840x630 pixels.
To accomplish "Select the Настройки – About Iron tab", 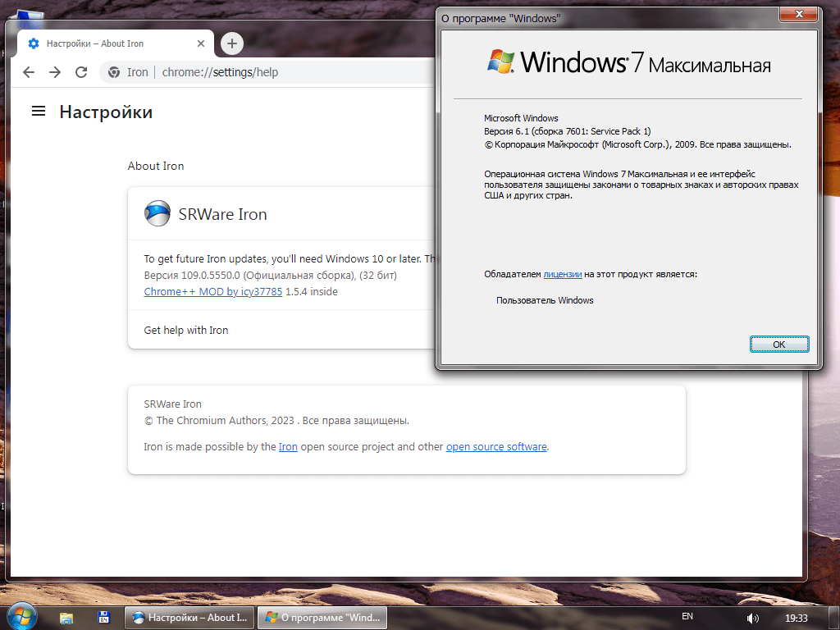I will coord(115,43).
